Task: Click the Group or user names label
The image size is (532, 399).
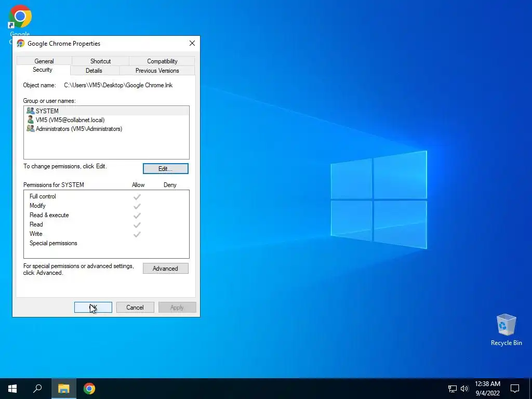Action: click(49, 101)
